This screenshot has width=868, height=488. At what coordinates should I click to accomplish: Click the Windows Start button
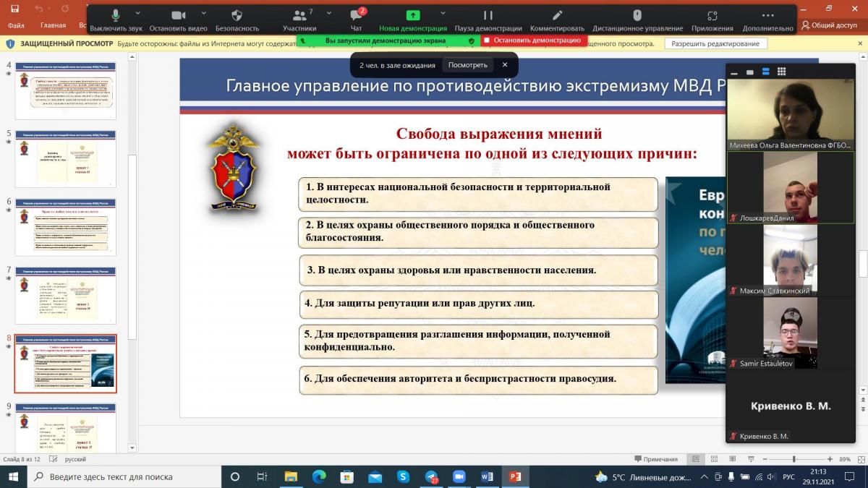pos(14,476)
